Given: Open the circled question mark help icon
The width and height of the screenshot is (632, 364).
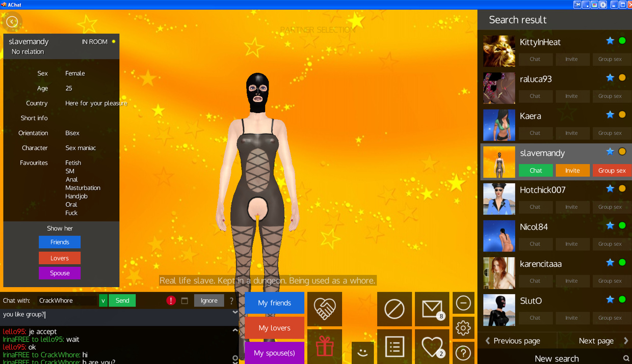Looking at the screenshot, I should point(463,352).
